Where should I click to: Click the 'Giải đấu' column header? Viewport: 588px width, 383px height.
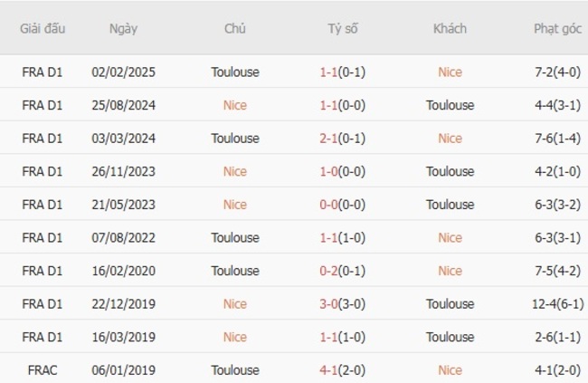coord(42,28)
